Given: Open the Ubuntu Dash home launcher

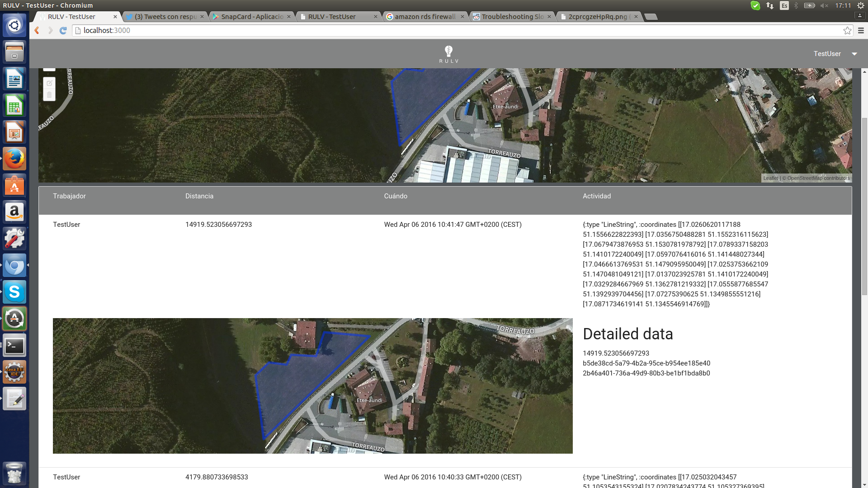Looking at the screenshot, I should [14, 25].
